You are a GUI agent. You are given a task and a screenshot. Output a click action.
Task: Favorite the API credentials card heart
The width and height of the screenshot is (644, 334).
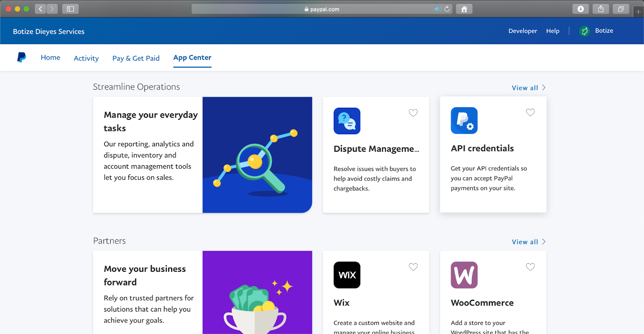click(530, 113)
